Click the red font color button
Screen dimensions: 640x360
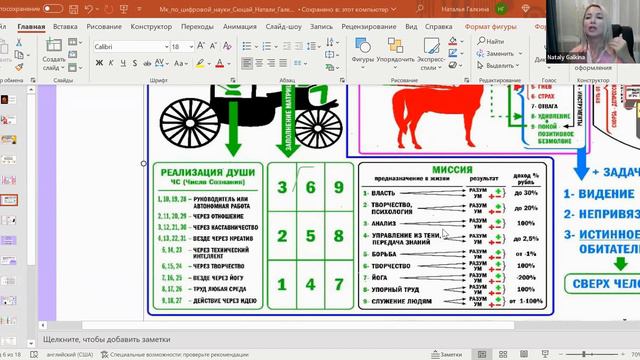220,63
